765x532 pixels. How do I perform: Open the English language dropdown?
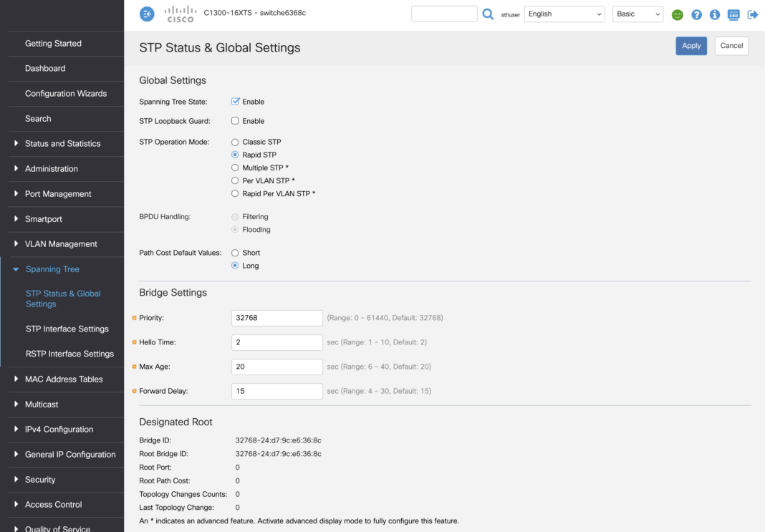564,14
